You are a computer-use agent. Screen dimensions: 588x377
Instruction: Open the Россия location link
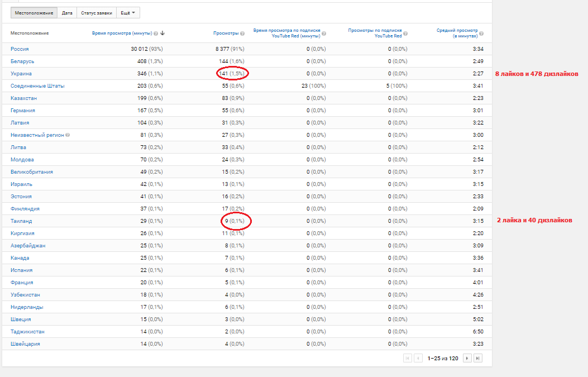click(x=20, y=49)
